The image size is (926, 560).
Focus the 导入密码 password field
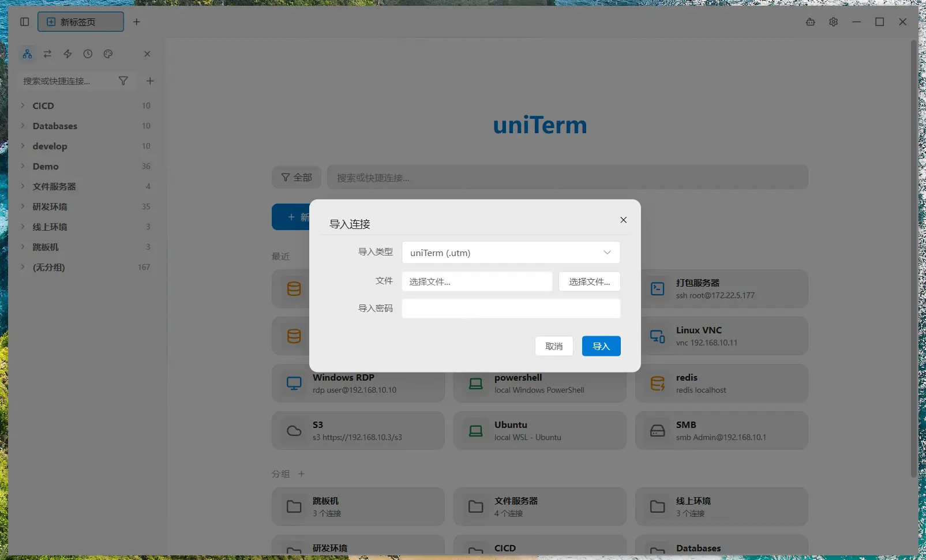tap(511, 309)
